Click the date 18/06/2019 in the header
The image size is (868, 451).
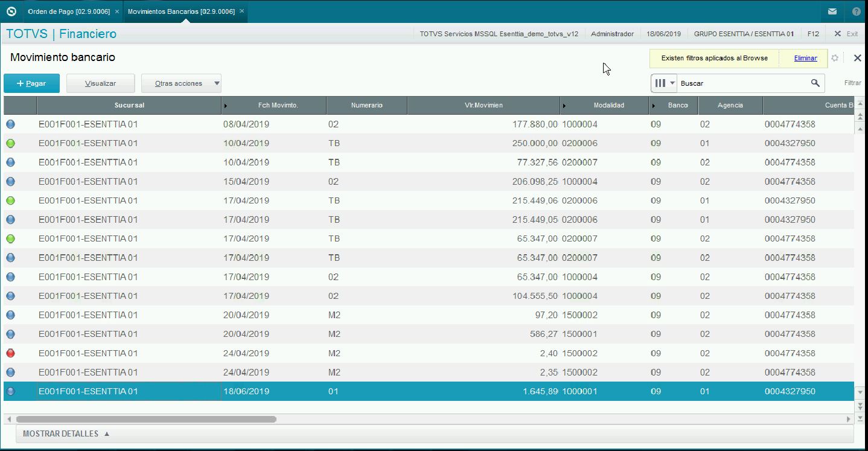pos(663,34)
